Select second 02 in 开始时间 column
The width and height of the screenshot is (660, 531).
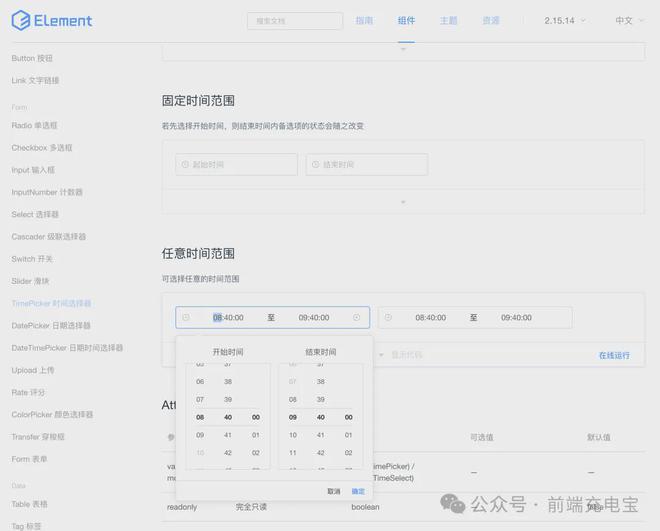(255, 453)
